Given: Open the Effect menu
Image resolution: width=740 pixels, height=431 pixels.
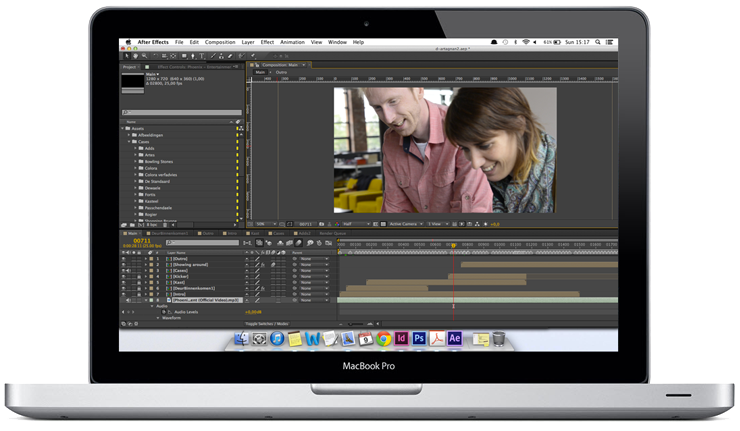Looking at the screenshot, I should pos(268,42).
